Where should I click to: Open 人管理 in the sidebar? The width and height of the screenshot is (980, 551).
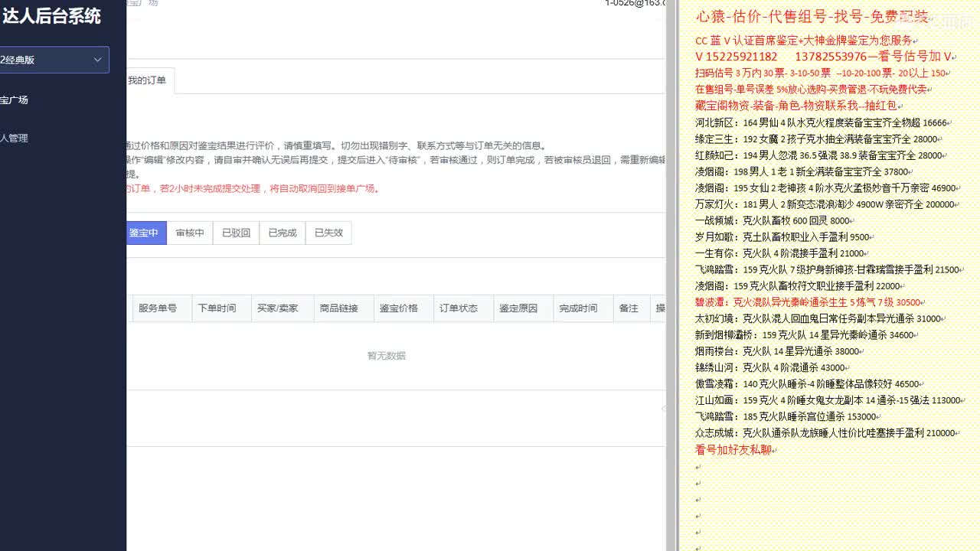[x=15, y=139]
